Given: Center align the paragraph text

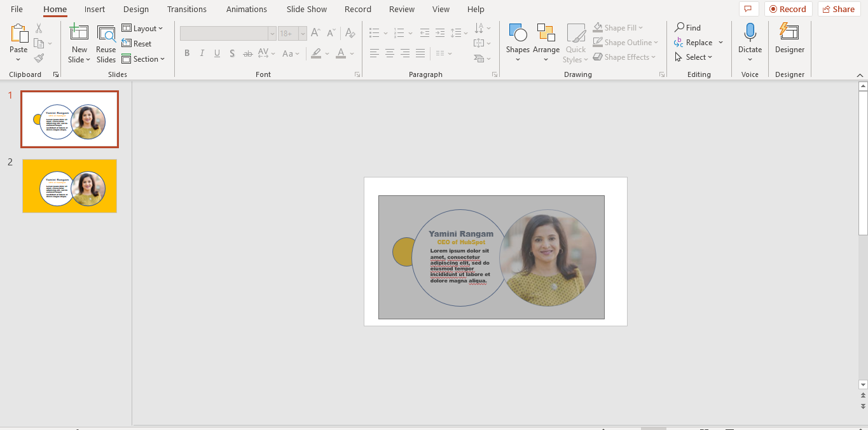Looking at the screenshot, I should [x=389, y=53].
